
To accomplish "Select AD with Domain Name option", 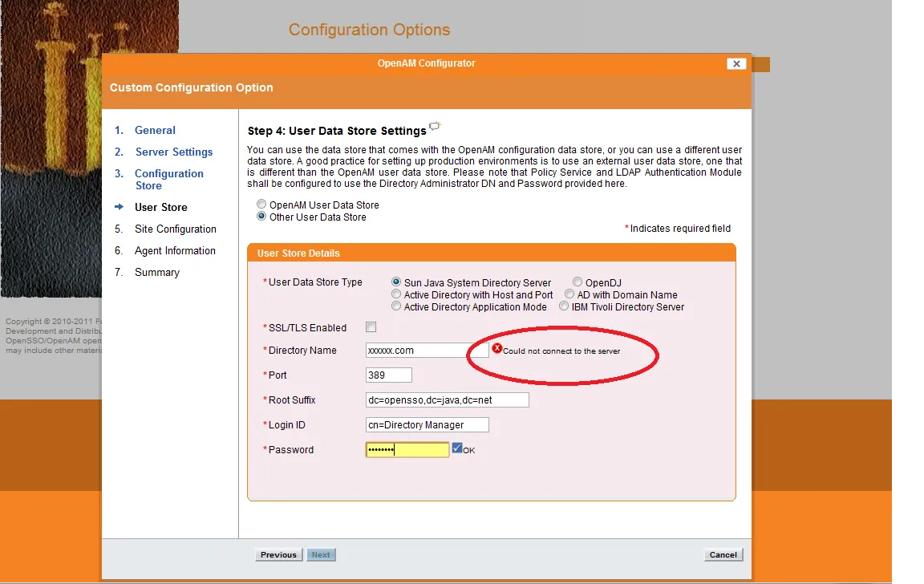I will 569,294.
